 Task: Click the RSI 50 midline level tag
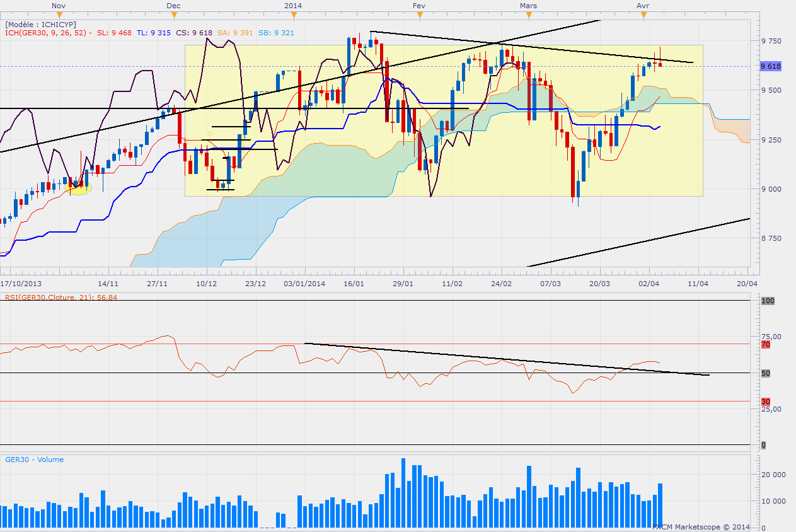(x=766, y=373)
